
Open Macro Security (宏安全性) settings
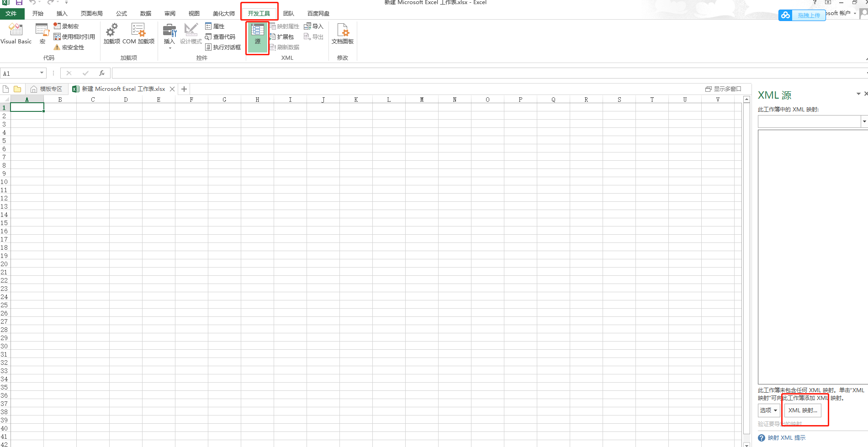point(69,47)
